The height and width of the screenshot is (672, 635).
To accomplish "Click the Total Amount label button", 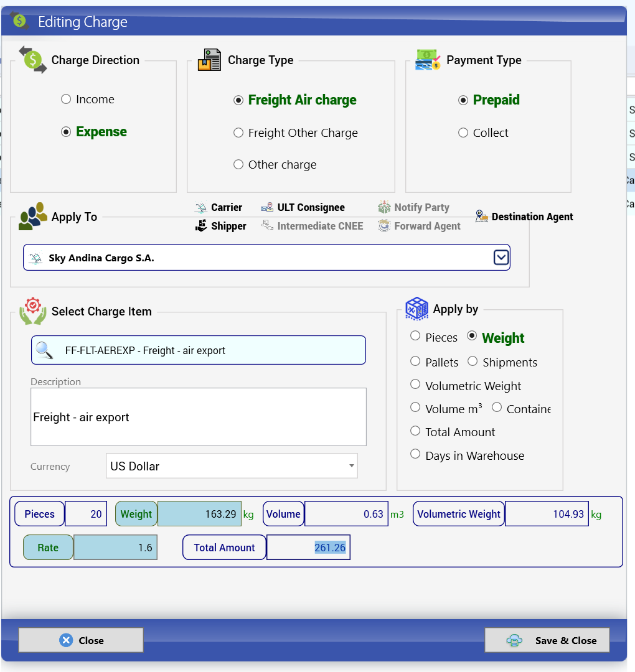I will pyautogui.click(x=224, y=548).
